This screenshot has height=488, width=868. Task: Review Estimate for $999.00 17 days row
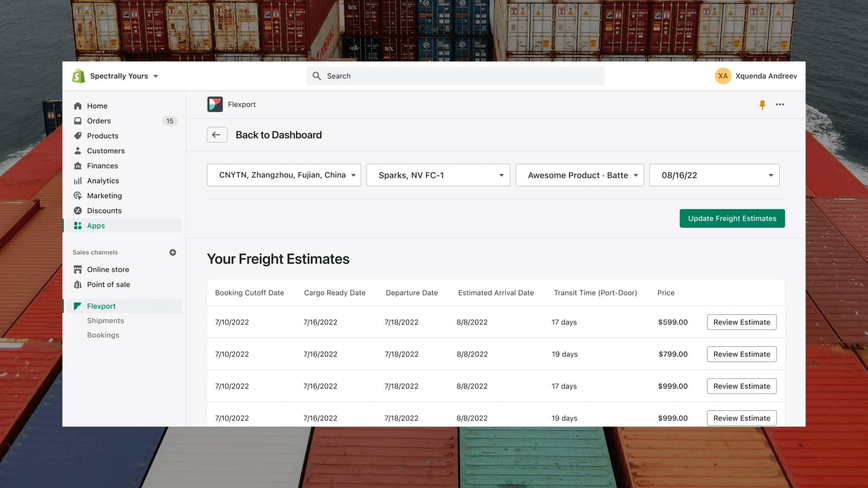[742, 386]
